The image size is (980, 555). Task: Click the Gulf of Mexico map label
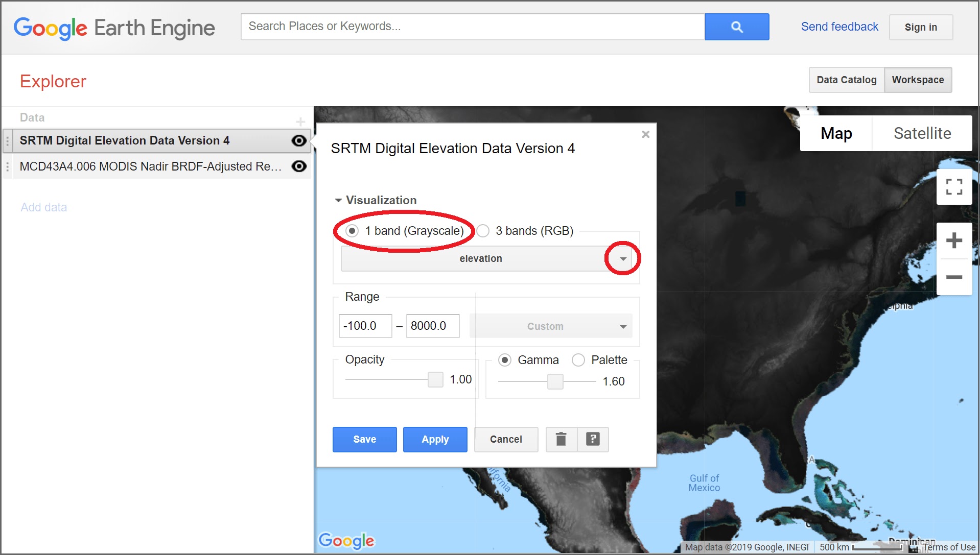[704, 483]
